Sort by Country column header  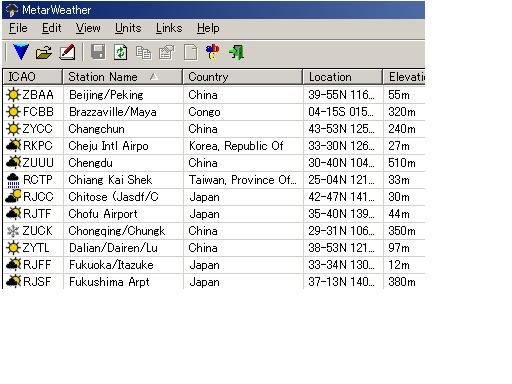point(243,77)
